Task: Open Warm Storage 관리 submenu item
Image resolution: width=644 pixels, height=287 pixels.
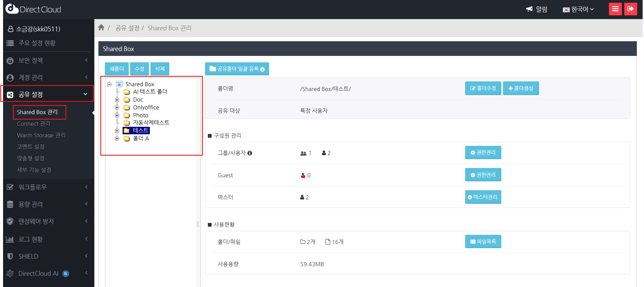Action: coord(41,135)
